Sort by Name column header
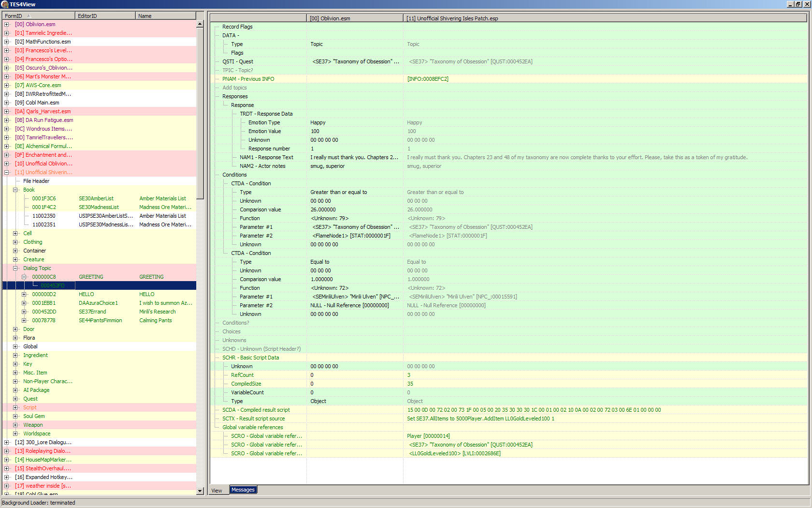Screen dimensions: 812x508 (165, 16)
